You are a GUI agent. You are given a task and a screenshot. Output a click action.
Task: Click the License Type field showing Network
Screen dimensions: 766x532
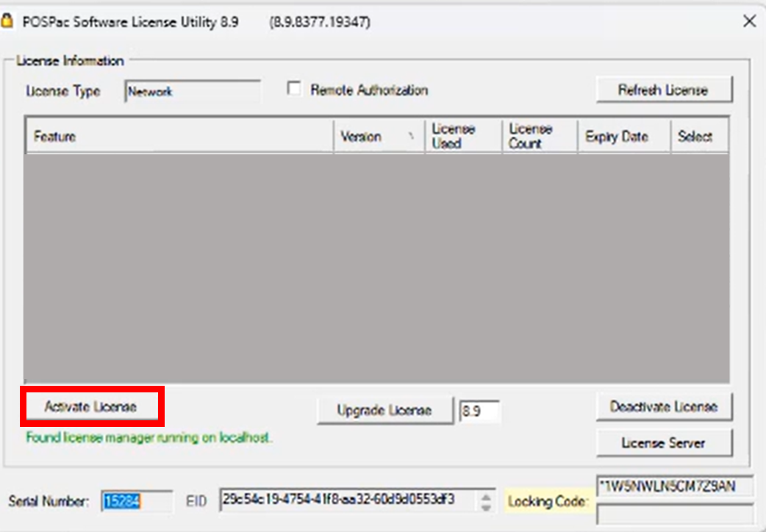coord(193,91)
